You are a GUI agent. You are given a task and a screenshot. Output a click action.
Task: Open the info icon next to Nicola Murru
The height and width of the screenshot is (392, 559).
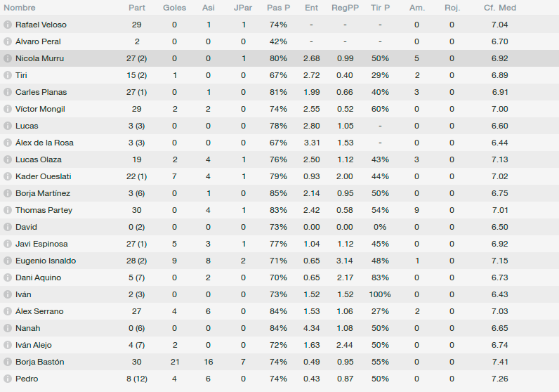(x=8, y=58)
